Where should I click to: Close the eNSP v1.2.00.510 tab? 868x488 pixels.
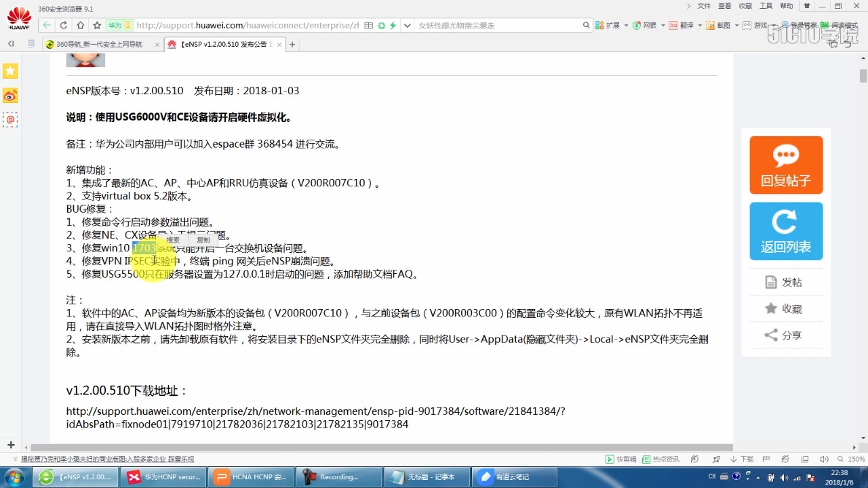pos(279,45)
